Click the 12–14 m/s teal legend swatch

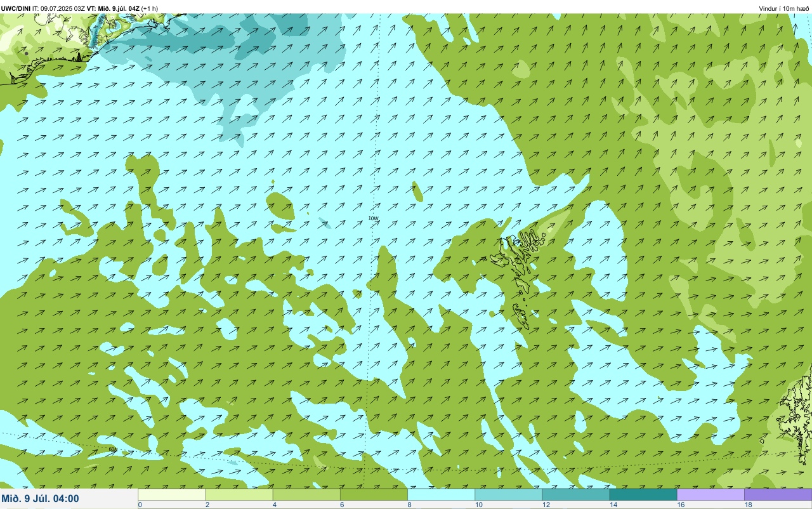[x=575, y=494]
